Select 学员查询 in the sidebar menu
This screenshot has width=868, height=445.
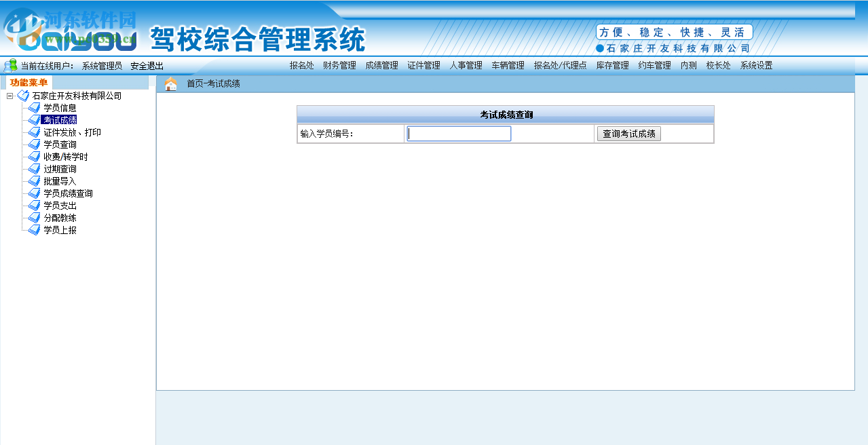pos(61,144)
